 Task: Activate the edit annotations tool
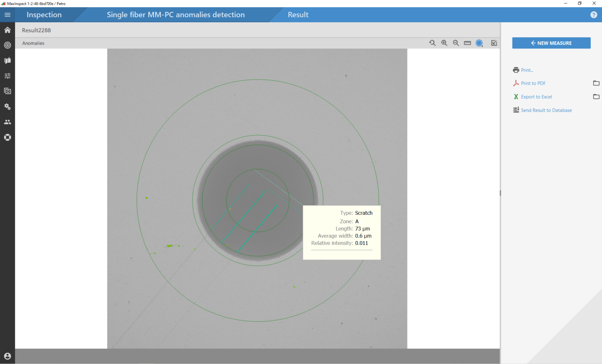point(494,43)
